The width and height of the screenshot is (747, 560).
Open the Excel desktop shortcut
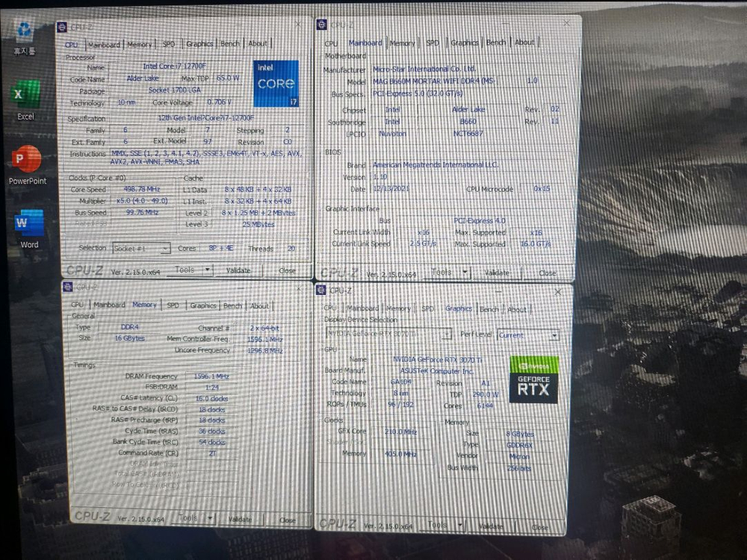[25, 100]
